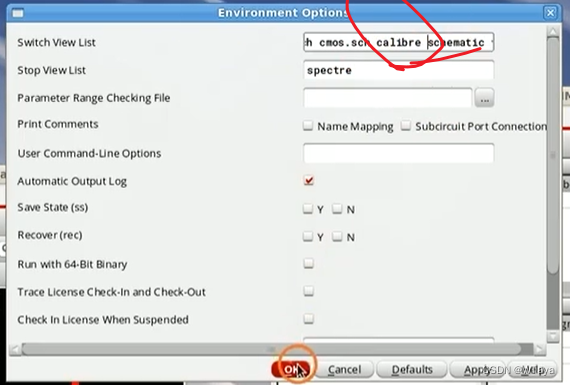The width and height of the screenshot is (570, 385).
Task: Click the Switch View List input field
Action: click(398, 42)
